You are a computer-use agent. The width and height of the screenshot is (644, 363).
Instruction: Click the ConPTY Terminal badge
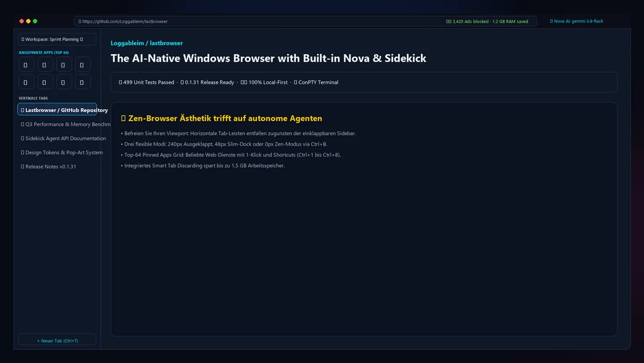click(x=316, y=82)
